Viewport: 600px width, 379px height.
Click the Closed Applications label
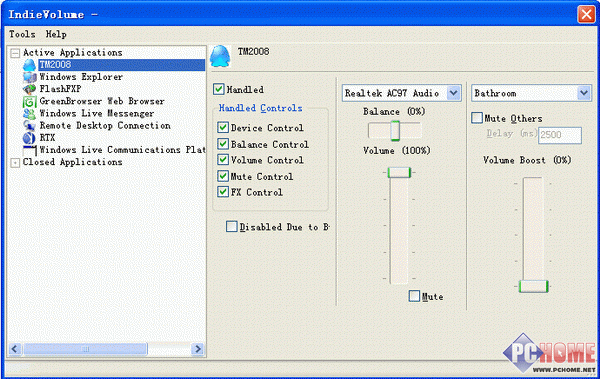[x=72, y=162]
